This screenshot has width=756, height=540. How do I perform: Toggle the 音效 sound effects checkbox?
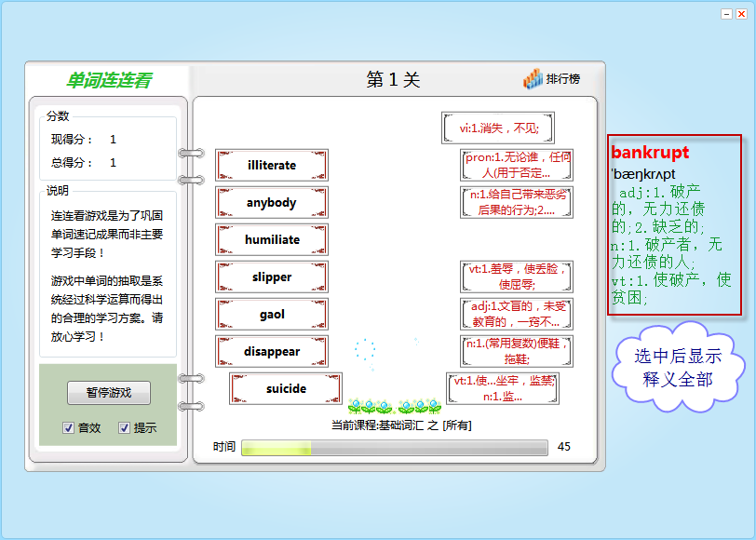point(69,428)
